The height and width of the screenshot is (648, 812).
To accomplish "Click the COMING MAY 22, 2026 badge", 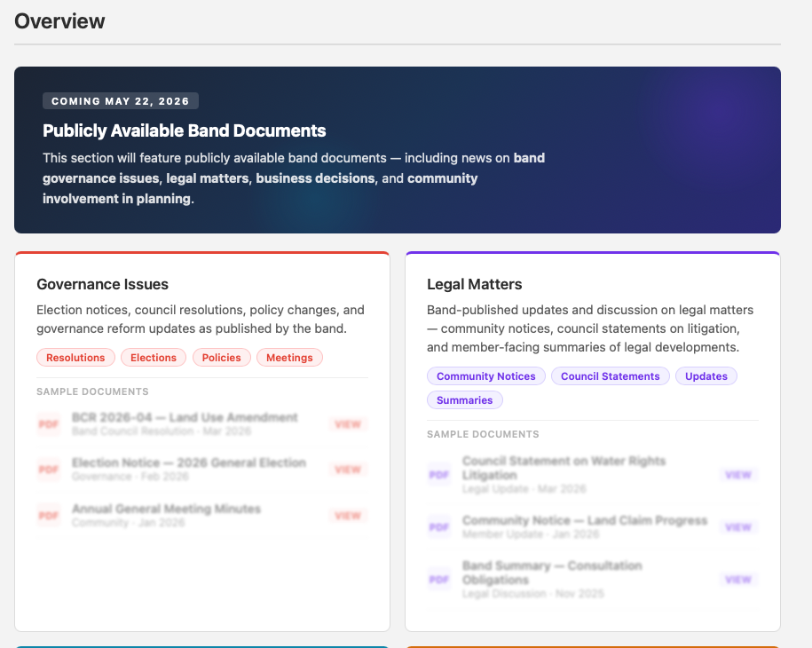I will pos(120,100).
